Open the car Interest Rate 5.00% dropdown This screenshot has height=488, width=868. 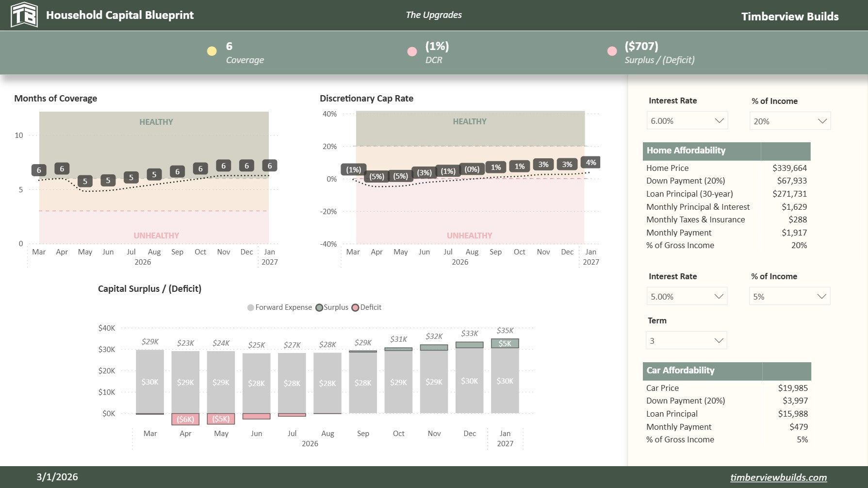[687, 297]
